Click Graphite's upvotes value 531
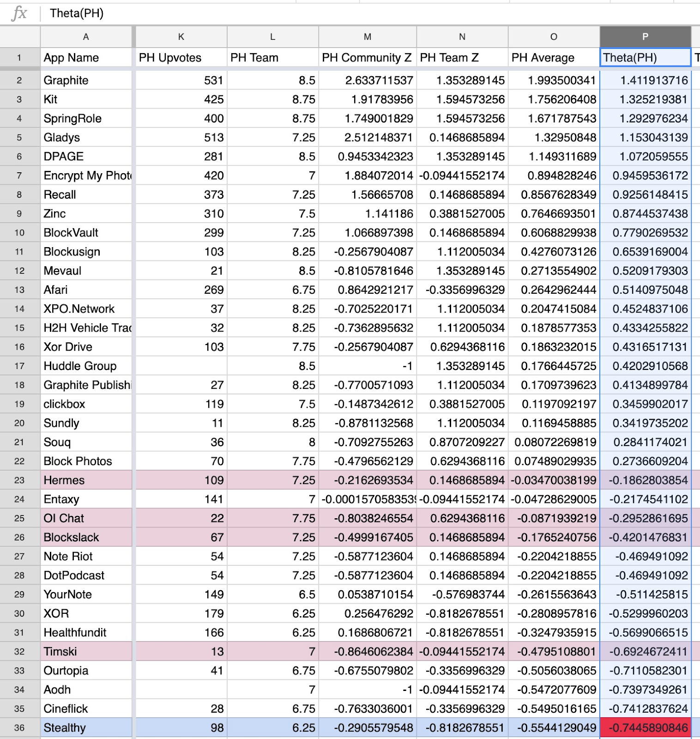 [x=181, y=80]
